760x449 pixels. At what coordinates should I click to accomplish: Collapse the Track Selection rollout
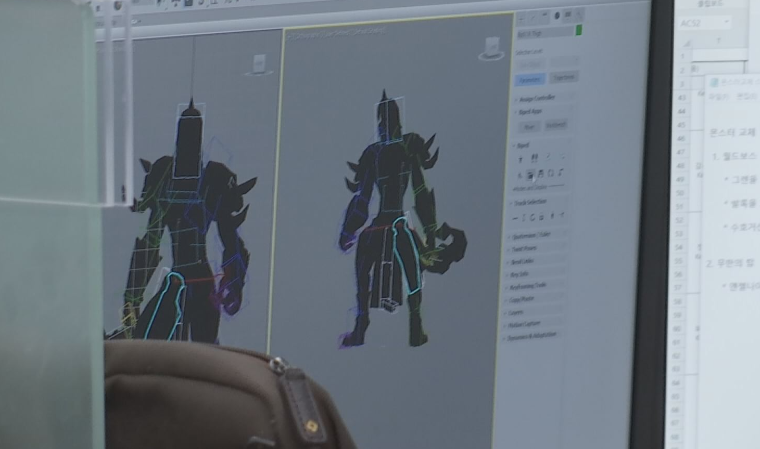tap(530, 202)
